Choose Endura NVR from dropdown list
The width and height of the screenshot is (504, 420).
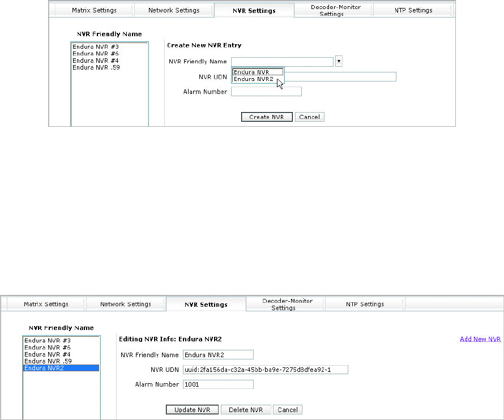258,72
